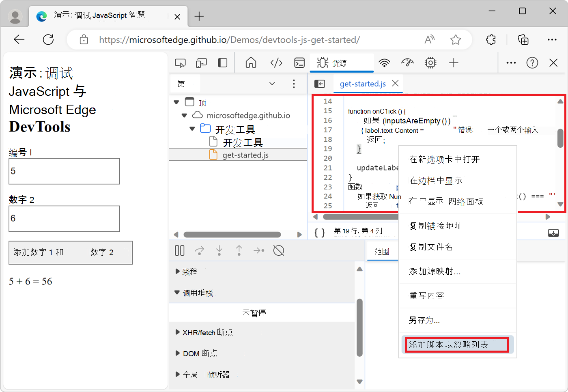The image size is (568, 392).
Task: Select 在边栏中显示 context menu item
Action: click(x=457, y=181)
